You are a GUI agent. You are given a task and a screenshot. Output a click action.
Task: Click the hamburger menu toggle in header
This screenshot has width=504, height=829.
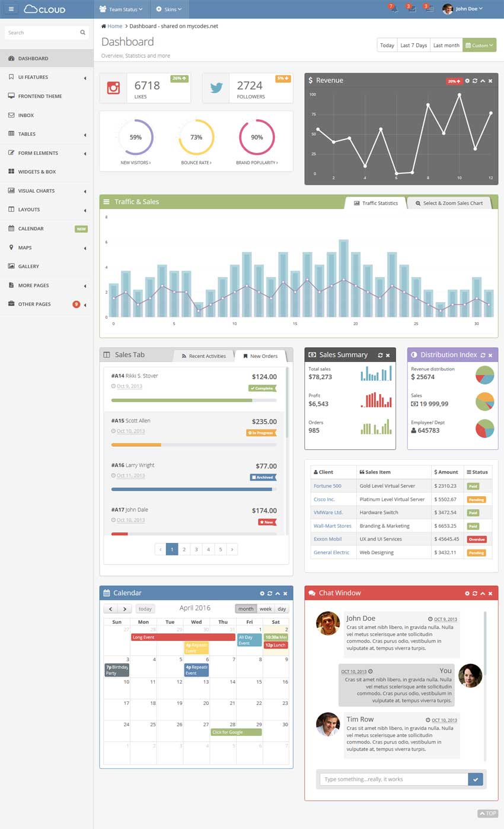11,9
